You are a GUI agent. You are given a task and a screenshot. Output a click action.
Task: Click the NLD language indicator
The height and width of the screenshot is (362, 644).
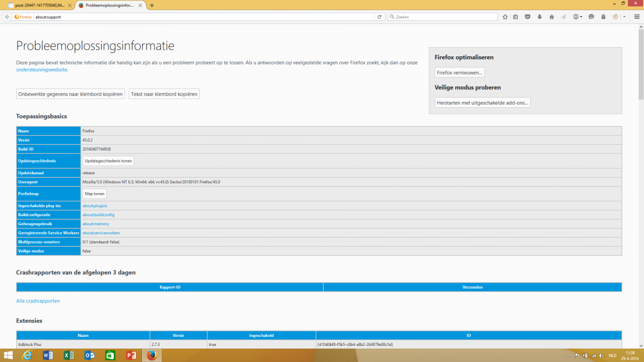tap(612, 355)
